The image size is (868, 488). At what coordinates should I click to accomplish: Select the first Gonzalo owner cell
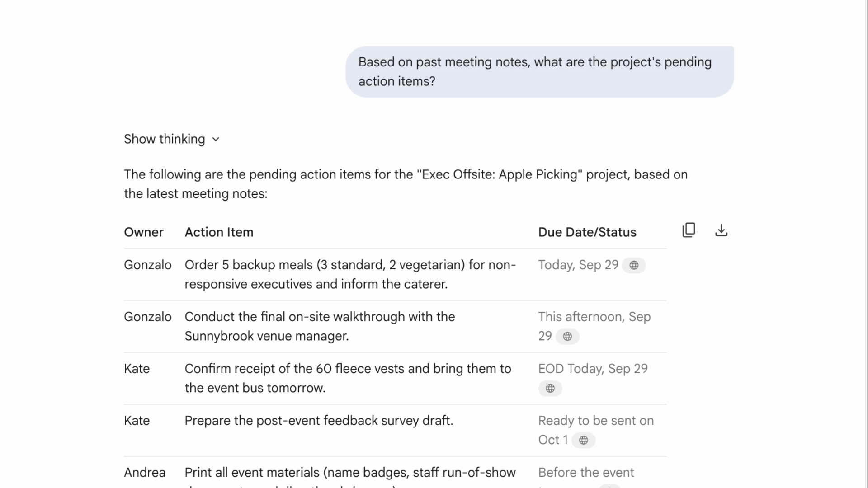pyautogui.click(x=147, y=265)
